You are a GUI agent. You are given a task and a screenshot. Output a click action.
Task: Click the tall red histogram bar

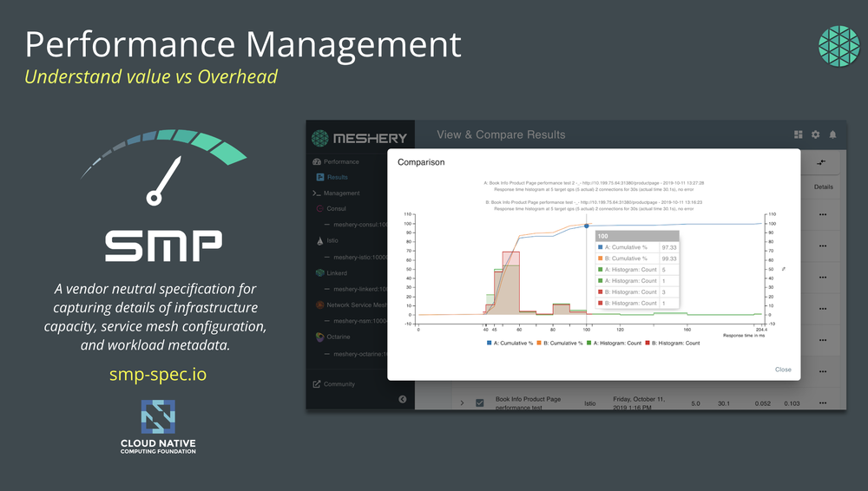click(x=511, y=283)
